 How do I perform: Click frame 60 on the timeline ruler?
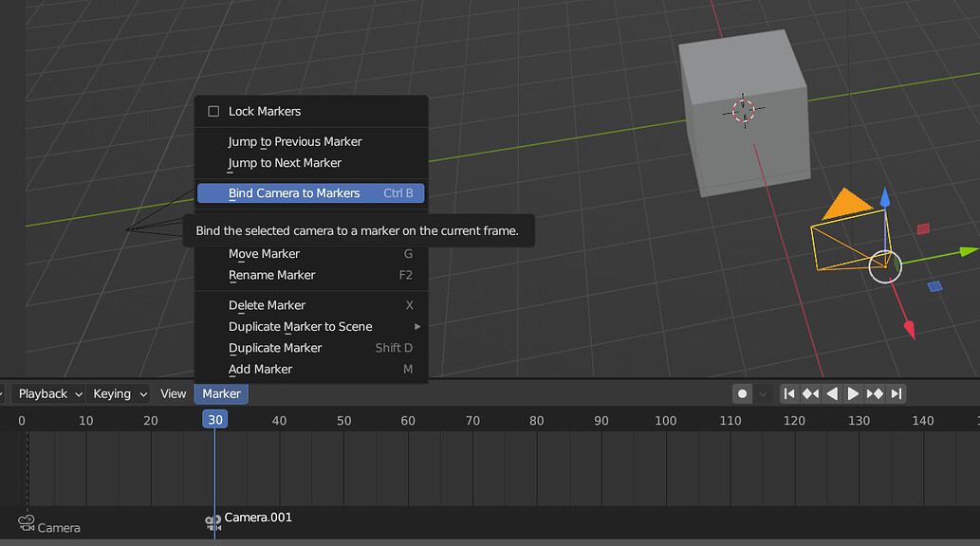[x=408, y=421]
